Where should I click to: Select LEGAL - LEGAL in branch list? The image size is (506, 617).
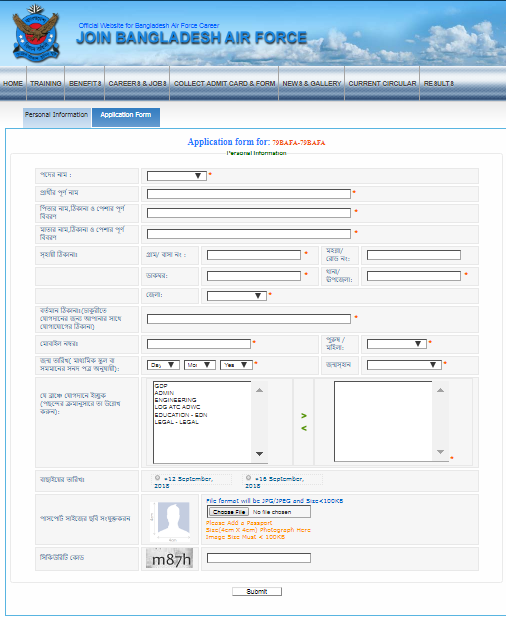(177, 422)
